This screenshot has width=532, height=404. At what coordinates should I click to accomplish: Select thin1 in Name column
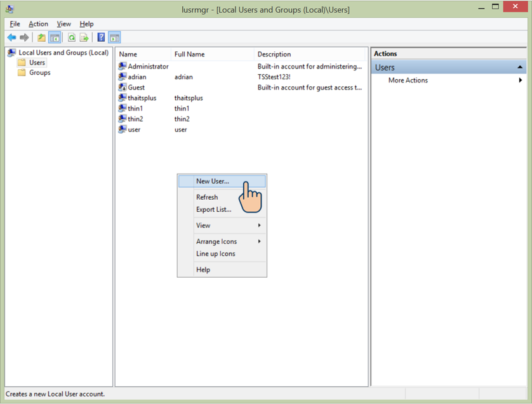pos(135,108)
